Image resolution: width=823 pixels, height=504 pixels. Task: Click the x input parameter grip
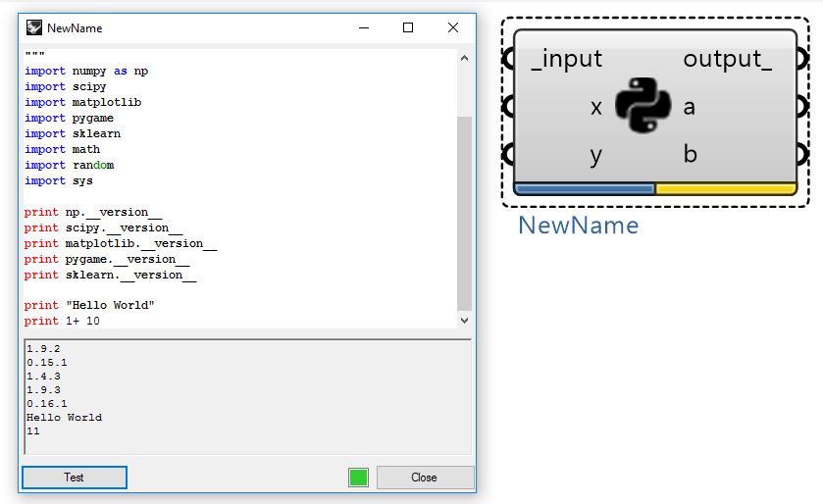(x=510, y=107)
